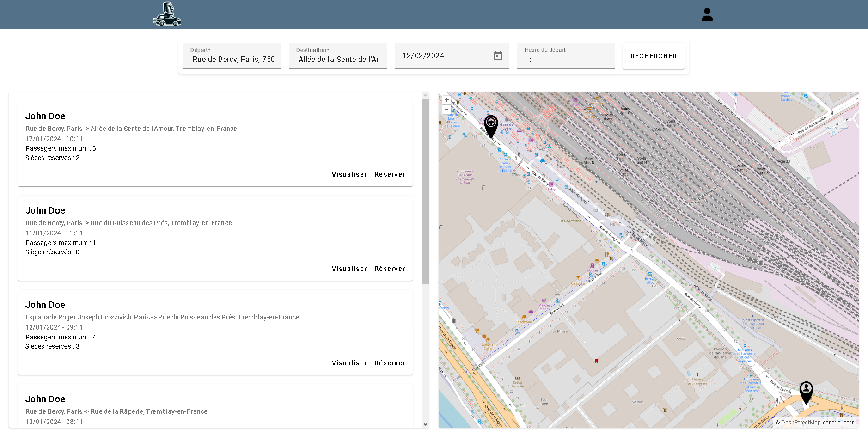Set the Heure de départ time field
This screenshot has height=448, width=868.
point(565,59)
